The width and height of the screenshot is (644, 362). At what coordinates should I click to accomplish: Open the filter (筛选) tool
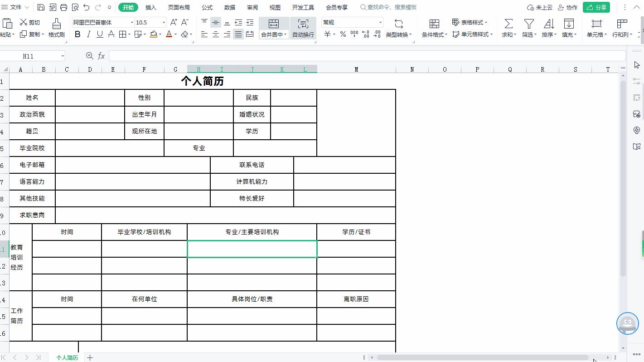528,27
